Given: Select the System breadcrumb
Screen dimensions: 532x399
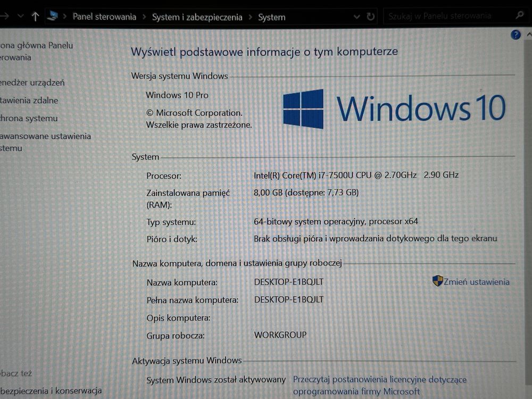Looking at the screenshot, I should (272, 18).
